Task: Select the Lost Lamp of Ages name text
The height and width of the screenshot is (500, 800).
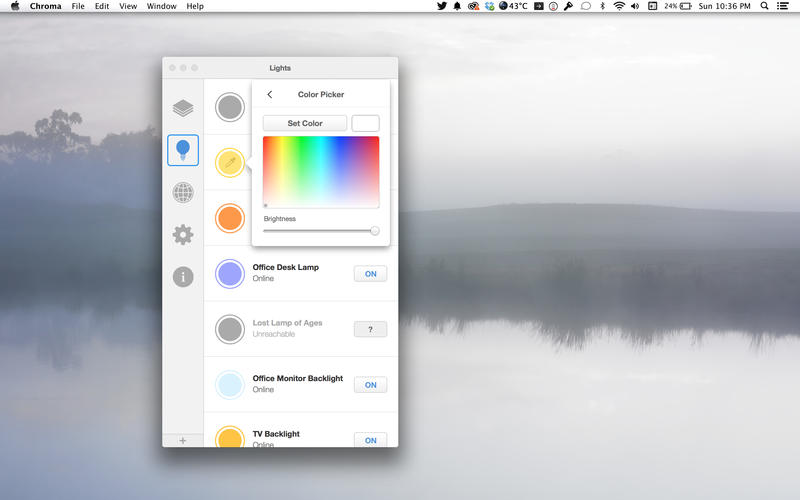Action: coord(287,323)
